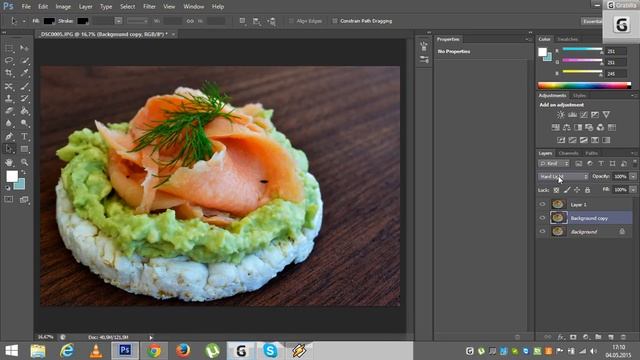Image resolution: width=640 pixels, height=360 pixels.
Task: Open the File menu
Action: [26, 7]
